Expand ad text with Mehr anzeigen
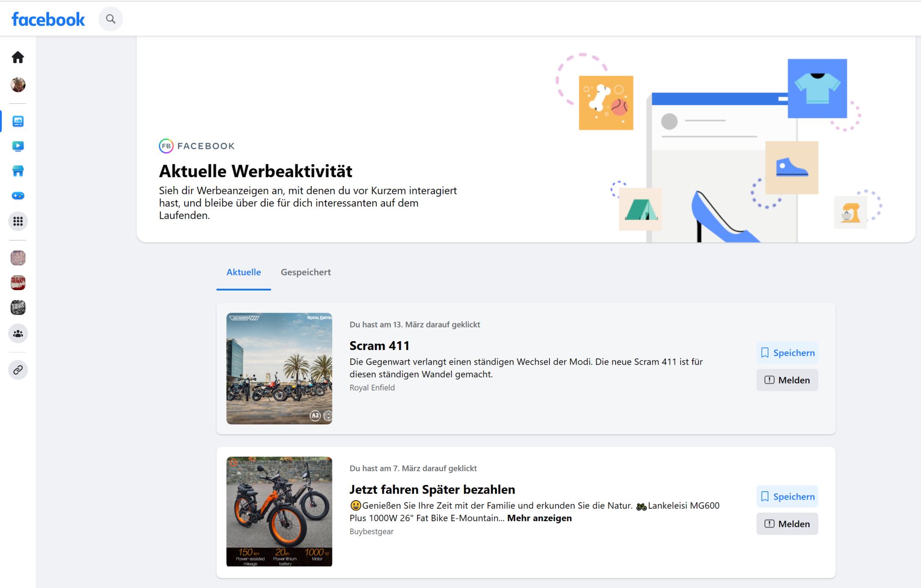The height and width of the screenshot is (588, 921). point(539,518)
